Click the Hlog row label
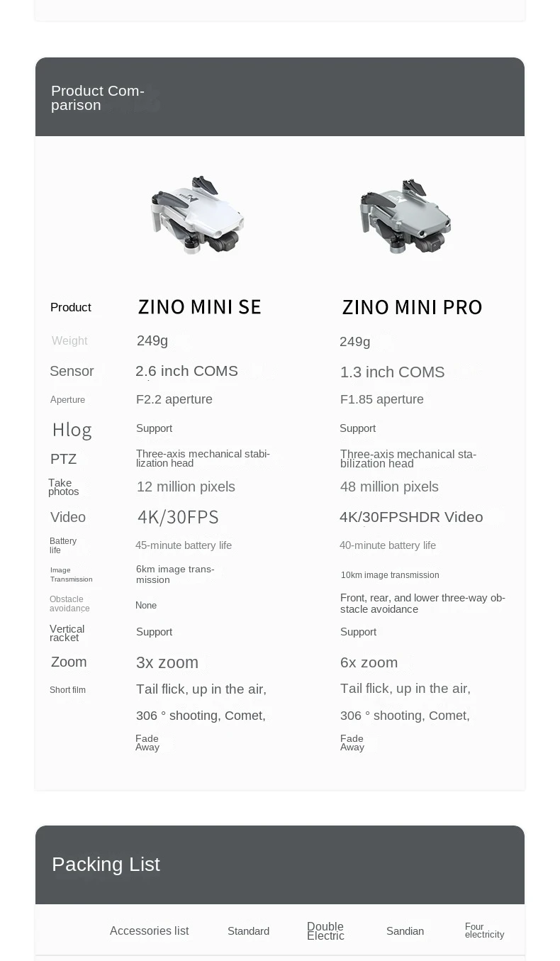Screen dimensions: 560x961 click(x=72, y=430)
